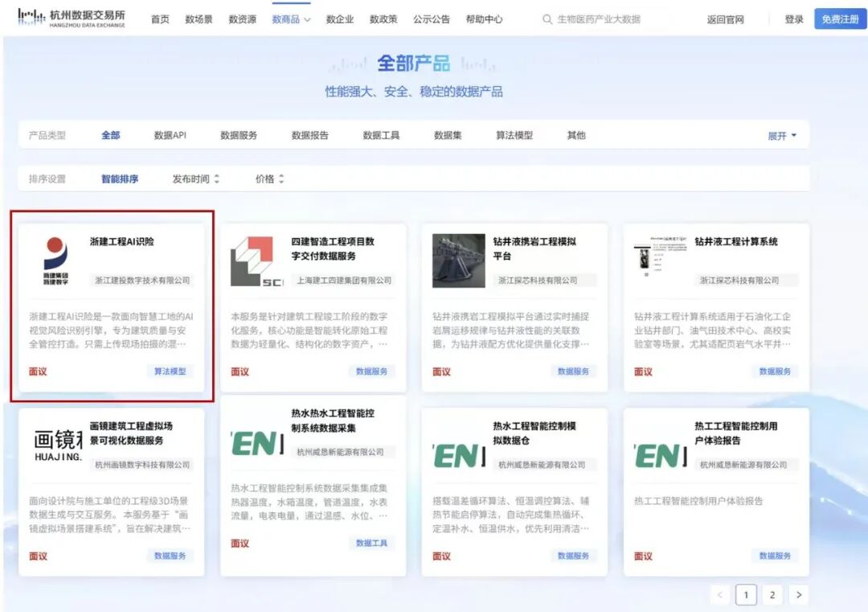Screen dimensions: 868x612
Task: Click 面议 price on 钻井液工程计算系统 card
Action: 643,372
